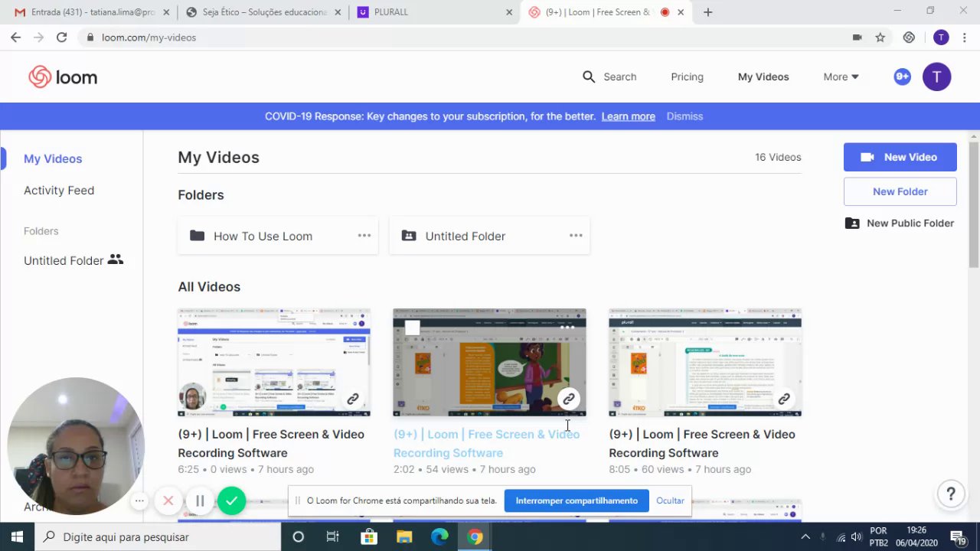Image resolution: width=980 pixels, height=551 pixels.
Task: Open second video thumbnail with 54 views
Action: [489, 363]
